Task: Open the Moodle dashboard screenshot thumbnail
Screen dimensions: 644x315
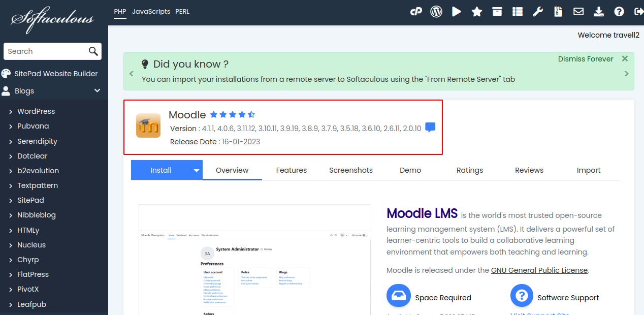Action: coord(255,259)
